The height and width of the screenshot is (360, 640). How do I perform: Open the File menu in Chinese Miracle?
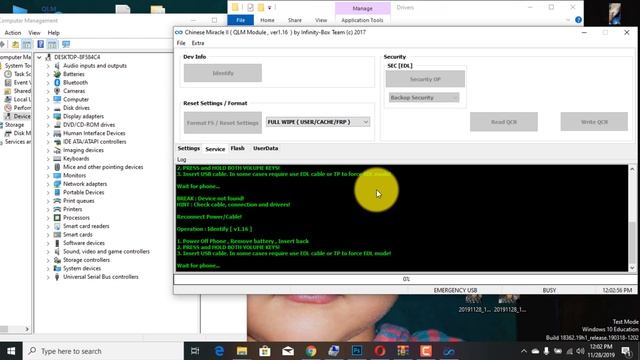click(181, 43)
